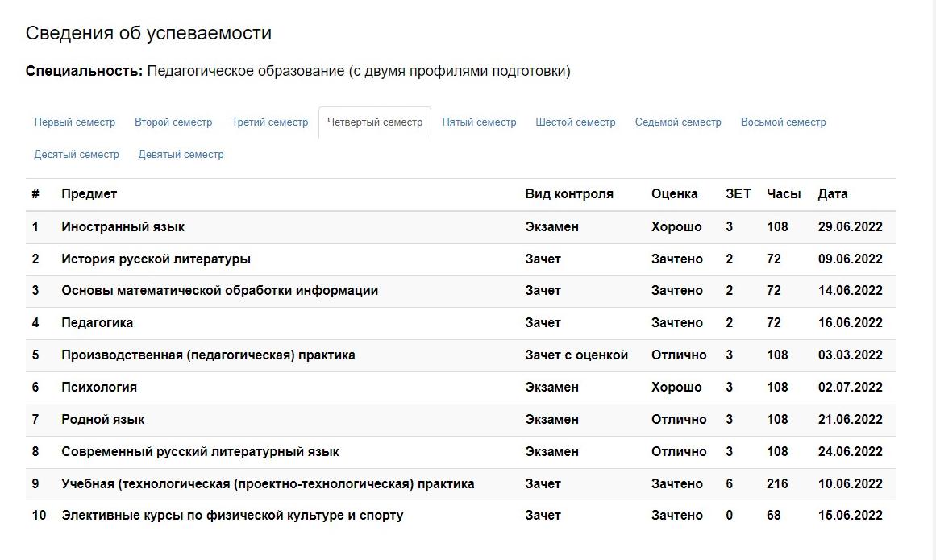The image size is (936, 560).
Task: Click the date 09.06.2022
Action: coord(850,259)
